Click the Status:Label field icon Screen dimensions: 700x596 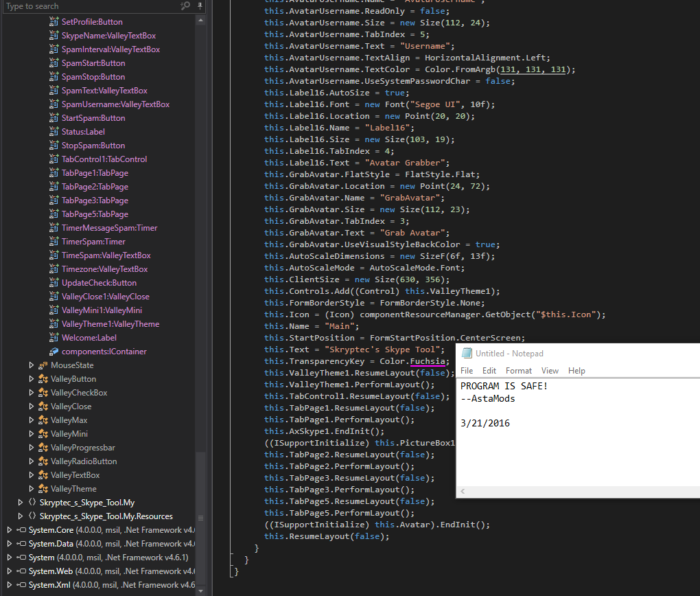[x=54, y=131]
